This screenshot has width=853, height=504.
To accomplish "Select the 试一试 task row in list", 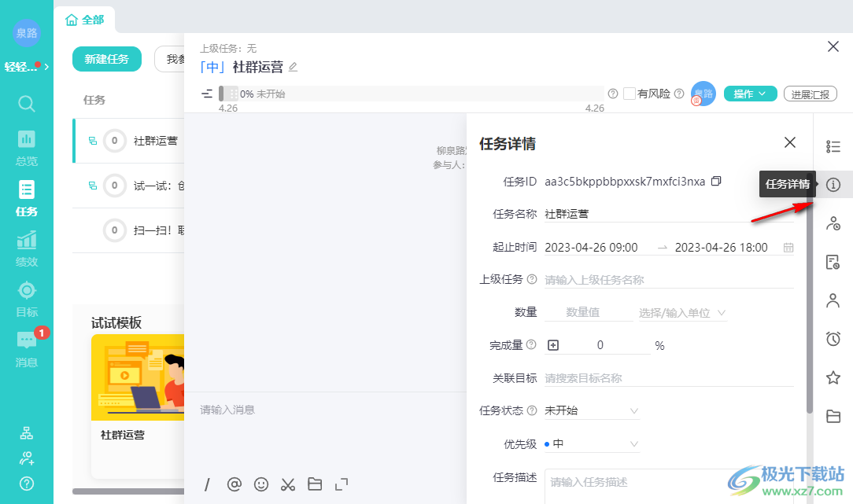I will click(x=130, y=186).
